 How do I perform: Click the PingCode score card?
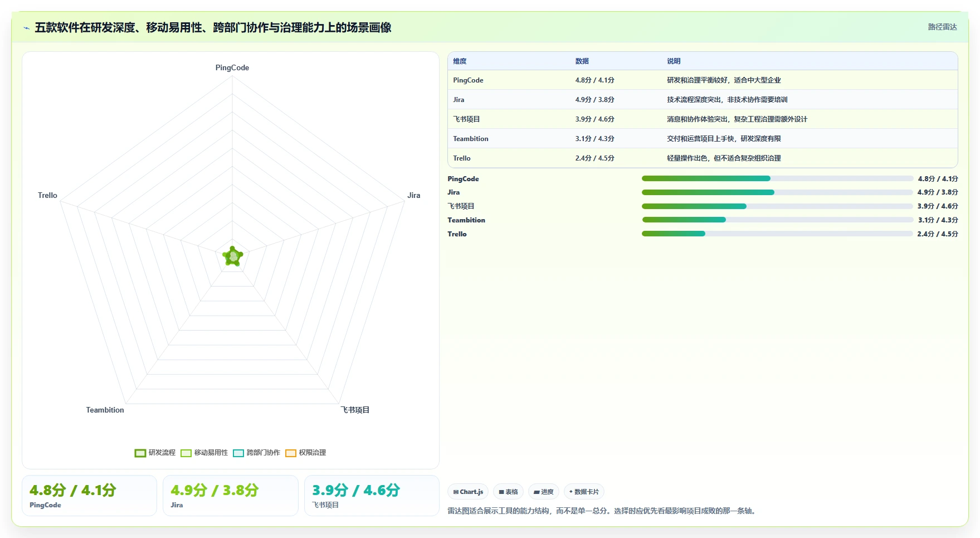(x=89, y=496)
